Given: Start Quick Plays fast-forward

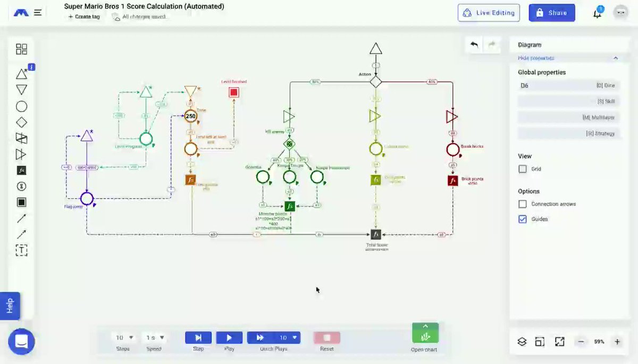Looking at the screenshot, I should click(x=261, y=337).
